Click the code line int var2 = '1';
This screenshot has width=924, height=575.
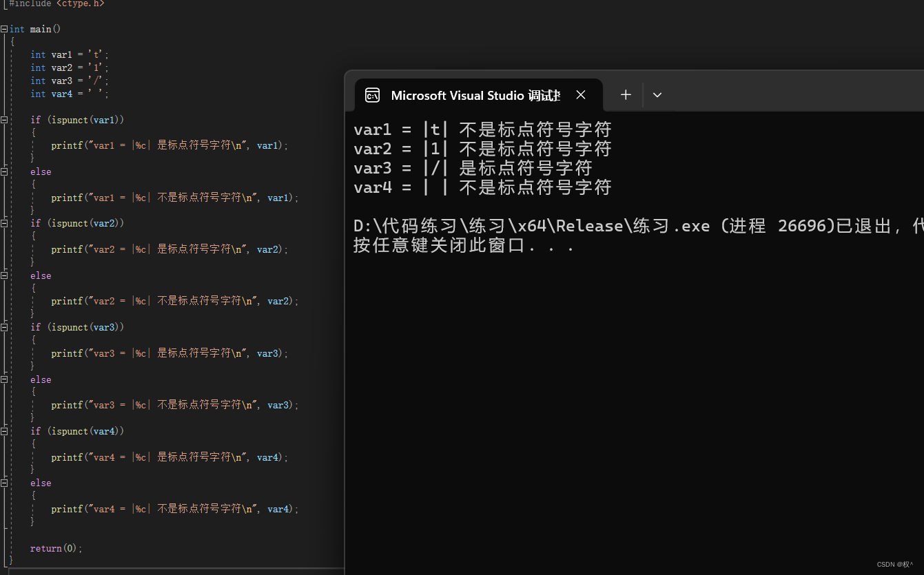tap(70, 67)
